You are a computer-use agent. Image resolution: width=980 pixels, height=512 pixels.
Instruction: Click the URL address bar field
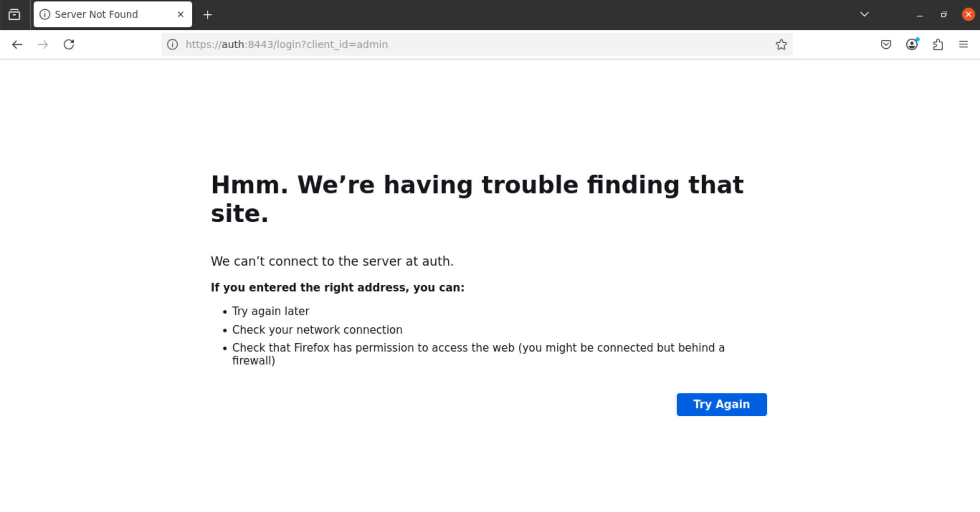pyautogui.click(x=457, y=44)
